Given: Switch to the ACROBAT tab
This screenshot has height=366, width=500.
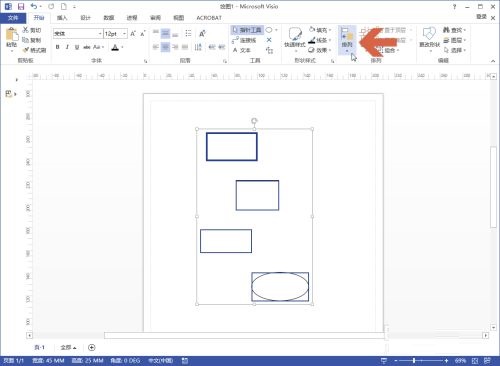Looking at the screenshot, I should pos(209,18).
